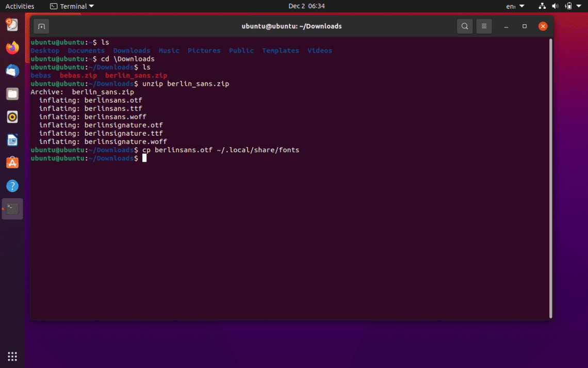Open LibreOffice Writer from the dock
Screen dimensions: 588x368
click(x=12, y=139)
